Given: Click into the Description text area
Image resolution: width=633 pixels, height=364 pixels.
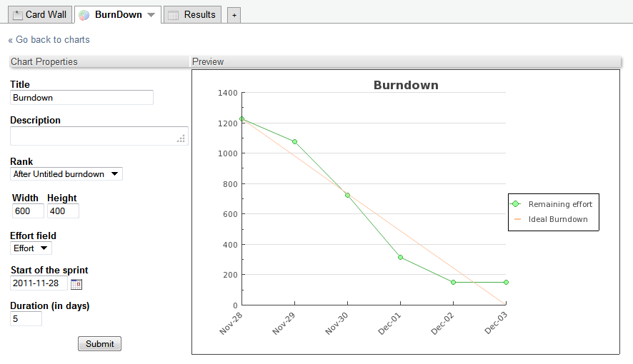Looking at the screenshot, I should (x=99, y=136).
